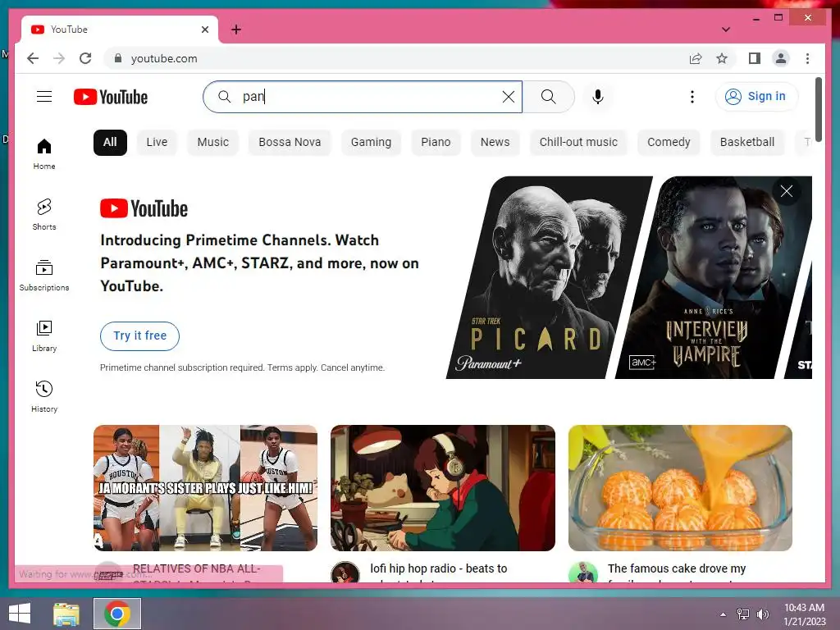
Task: Reload the page in Chrome
Action: pos(85,58)
